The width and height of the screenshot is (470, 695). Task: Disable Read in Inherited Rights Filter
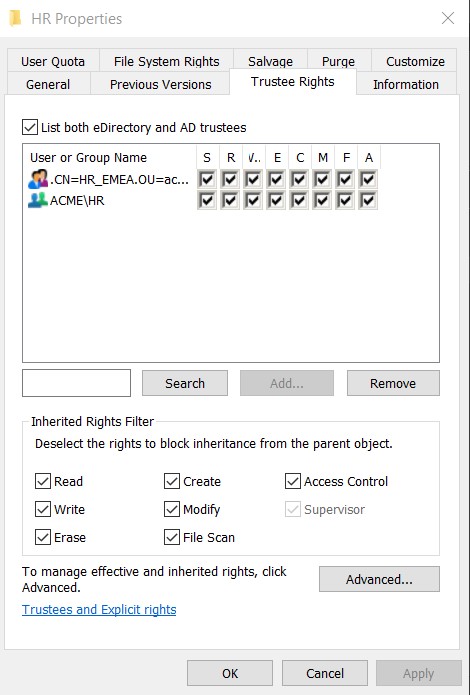tap(43, 481)
